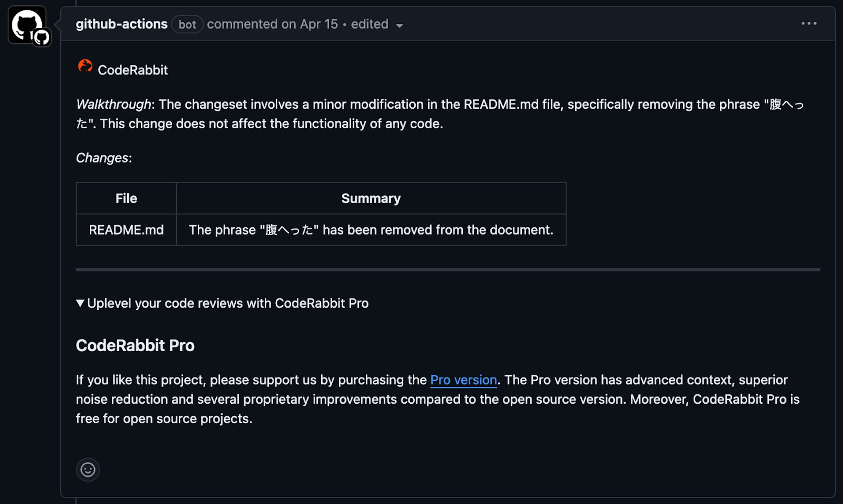Screen dimensions: 843x504
Task: Click the README.md table cell
Action: (x=126, y=230)
